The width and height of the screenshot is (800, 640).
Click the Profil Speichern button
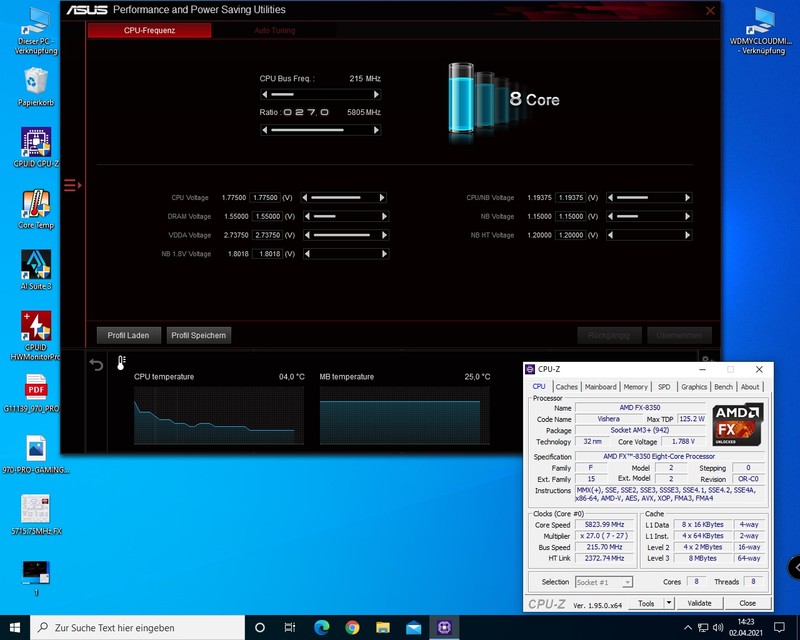coord(198,335)
